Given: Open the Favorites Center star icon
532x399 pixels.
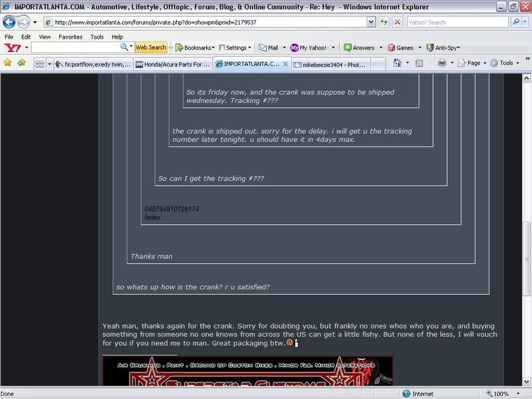Looking at the screenshot, I should [8, 63].
